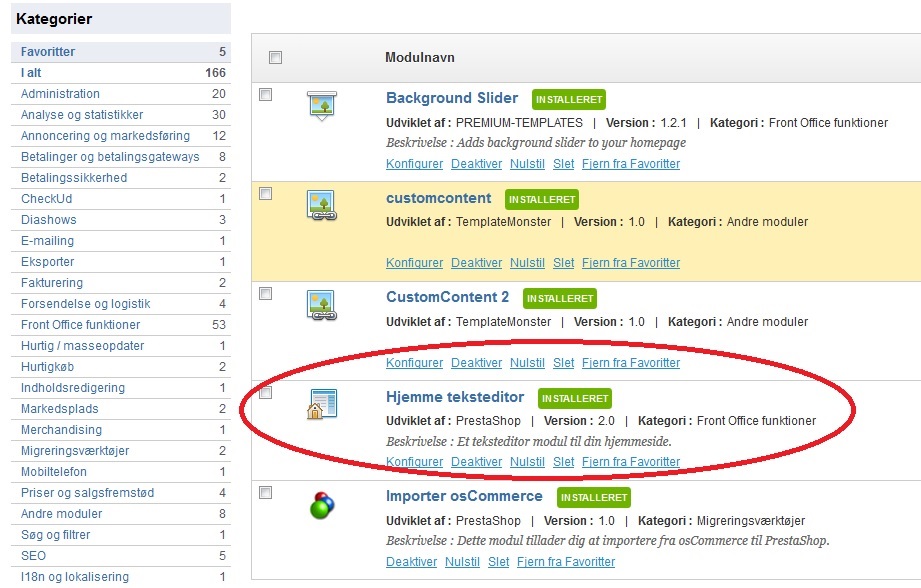Click Deaktiver for Importer osCommerce
The image size is (921, 588).
point(411,562)
